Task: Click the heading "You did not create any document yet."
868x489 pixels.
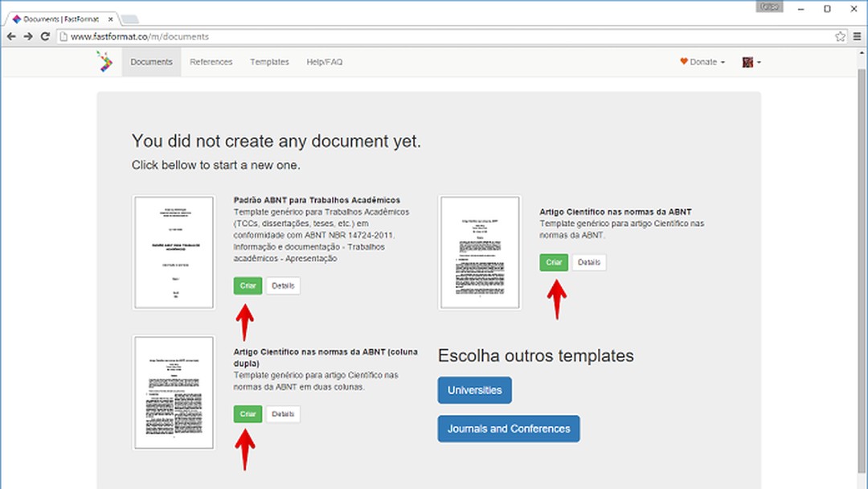Action: (276, 142)
